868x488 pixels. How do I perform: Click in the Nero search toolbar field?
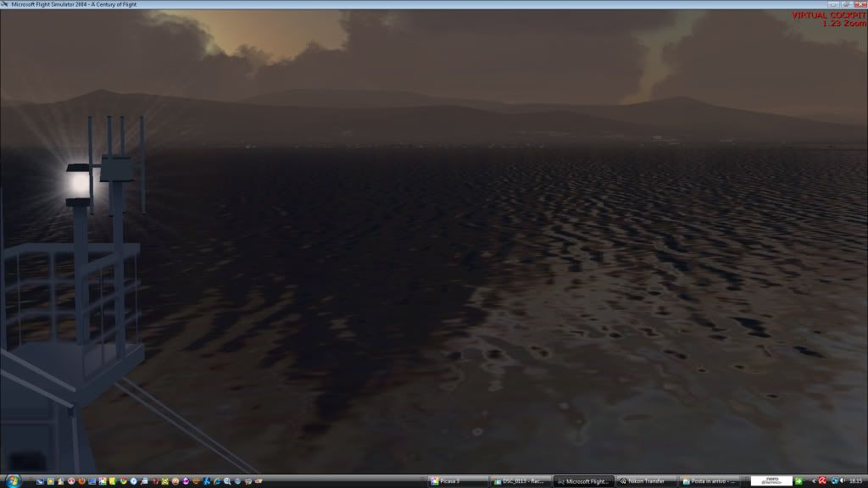point(771,481)
